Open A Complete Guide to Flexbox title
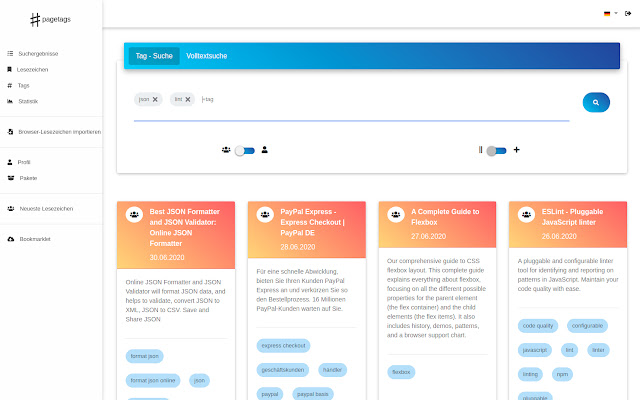 point(445,217)
